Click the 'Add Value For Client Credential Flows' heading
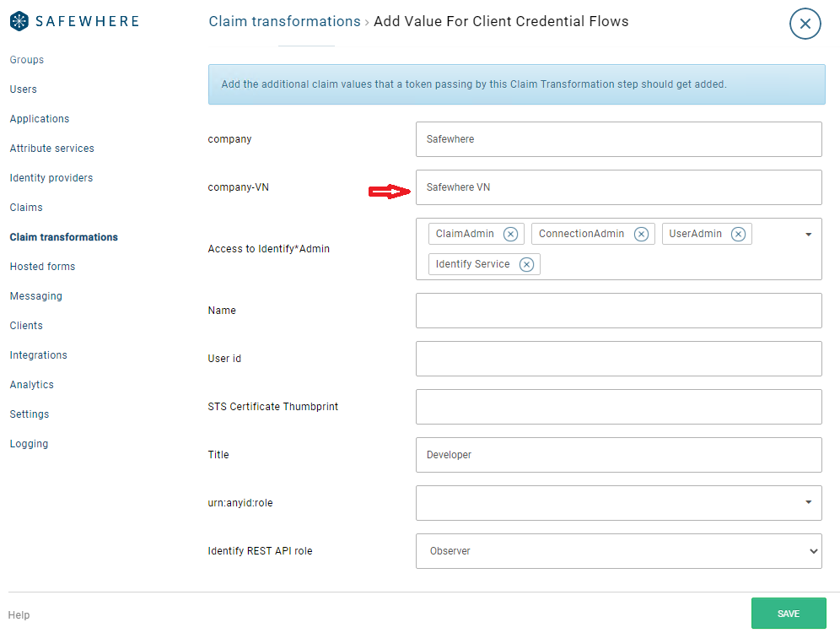Screen dimensions: 840x633 (x=501, y=21)
